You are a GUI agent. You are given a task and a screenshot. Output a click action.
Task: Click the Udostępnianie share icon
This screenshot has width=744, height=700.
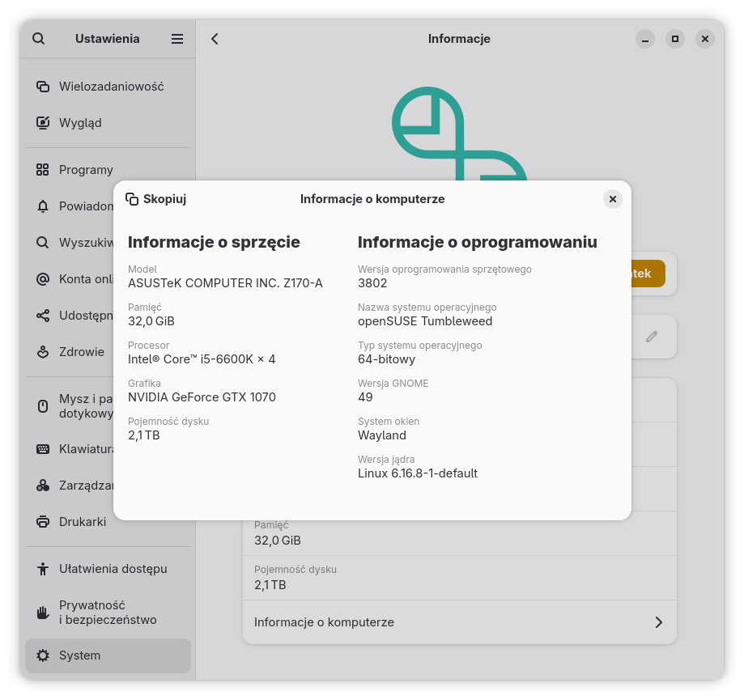[x=43, y=316]
